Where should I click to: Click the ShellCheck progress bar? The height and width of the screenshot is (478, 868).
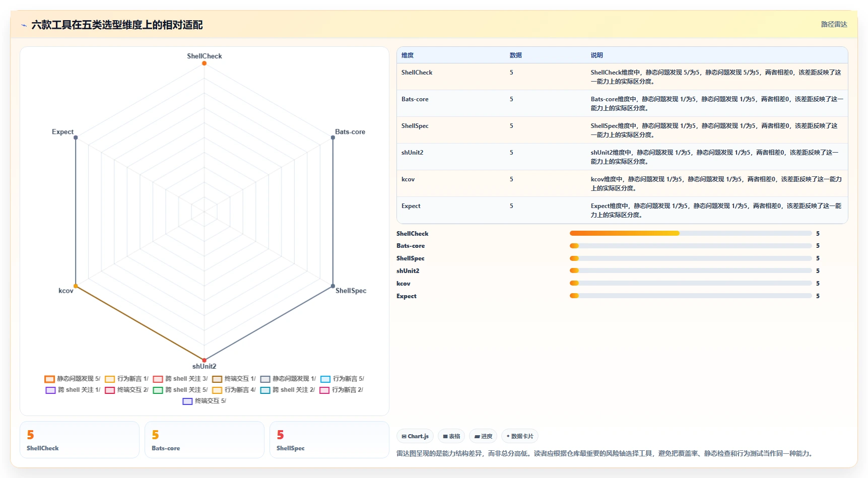(x=691, y=233)
